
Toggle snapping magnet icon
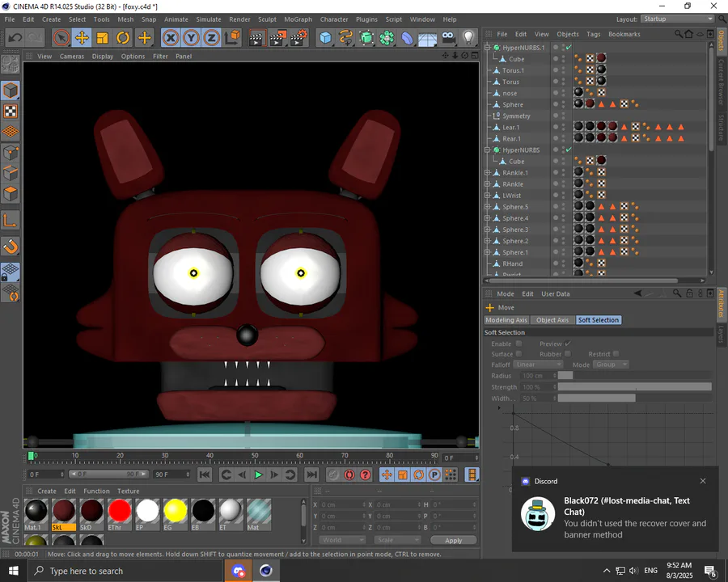point(11,246)
